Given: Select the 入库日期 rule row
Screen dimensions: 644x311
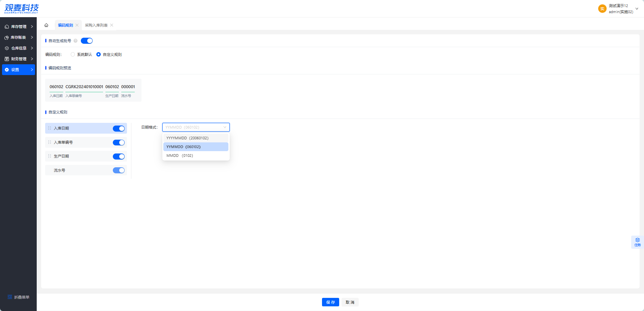Looking at the screenshot, I should [x=86, y=128].
